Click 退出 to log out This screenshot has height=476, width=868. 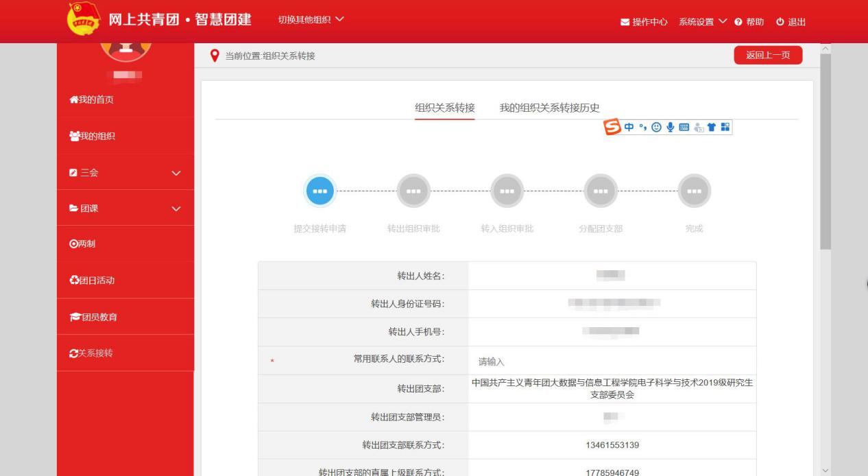791,22
